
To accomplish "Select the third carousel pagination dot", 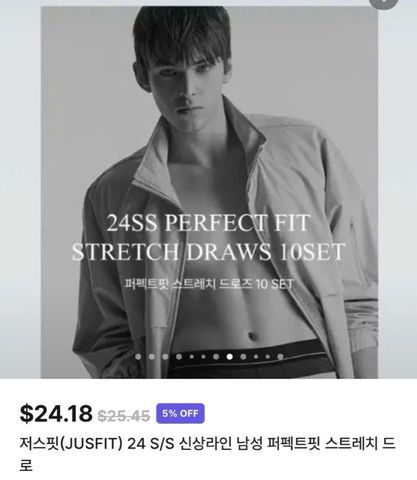I will tap(165, 357).
